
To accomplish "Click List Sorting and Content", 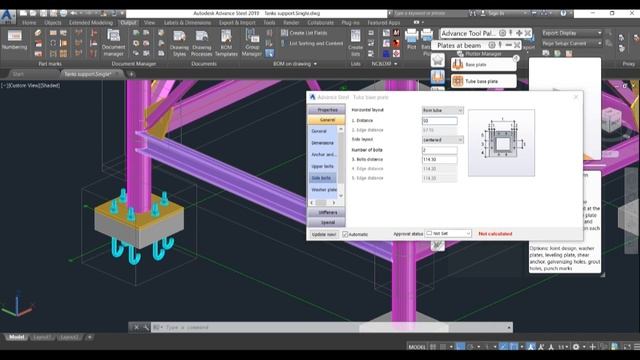I will tap(312, 43).
